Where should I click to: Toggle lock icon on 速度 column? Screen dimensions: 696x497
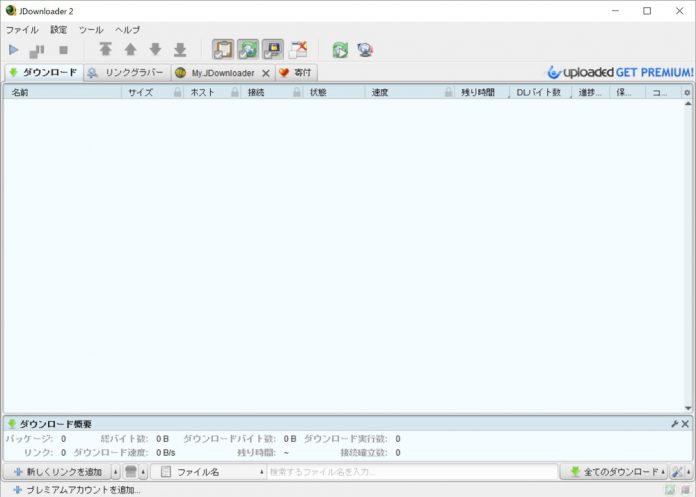coord(449,92)
